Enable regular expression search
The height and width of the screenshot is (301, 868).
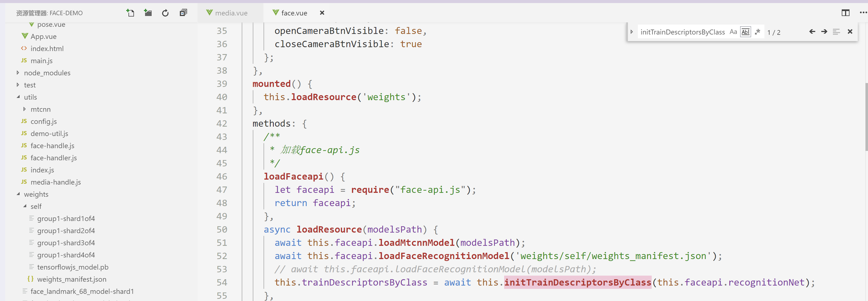pyautogui.click(x=758, y=31)
